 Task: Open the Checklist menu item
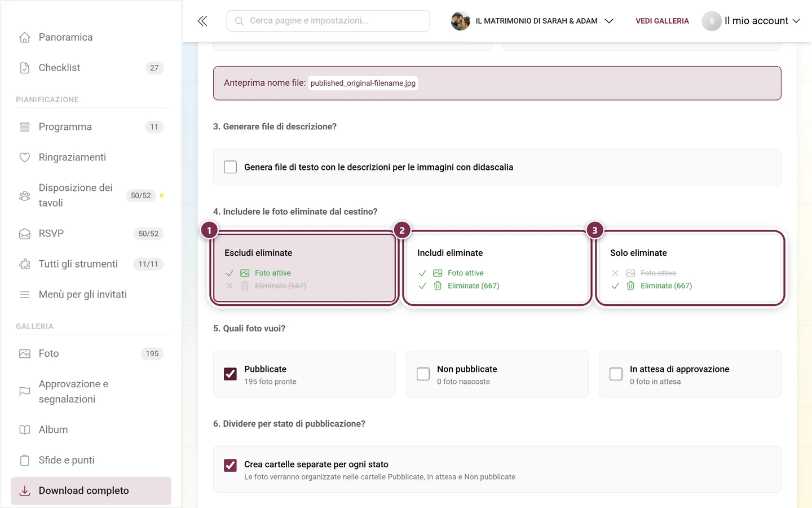coord(91,68)
